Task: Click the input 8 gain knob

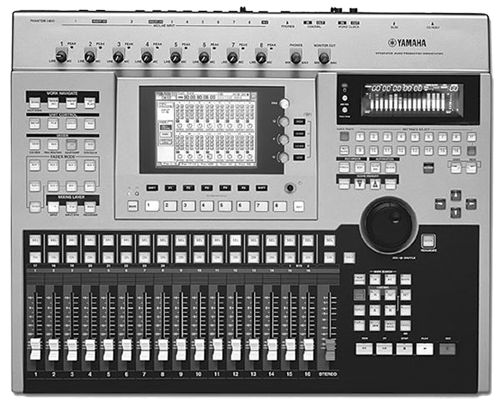Action: point(261,57)
